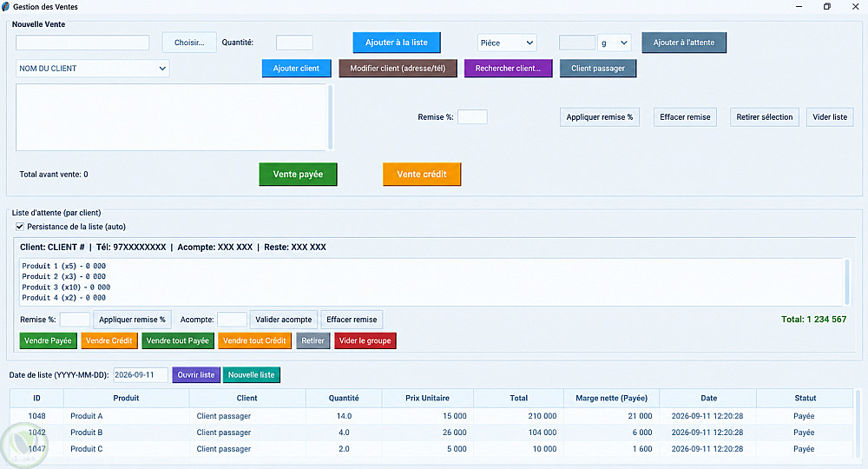
Task: Open the g weight unit dropdown
Action: click(x=615, y=43)
